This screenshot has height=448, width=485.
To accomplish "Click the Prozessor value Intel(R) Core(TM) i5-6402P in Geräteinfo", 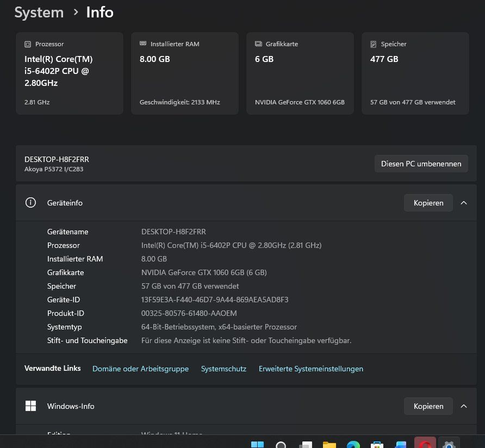I will point(232,245).
